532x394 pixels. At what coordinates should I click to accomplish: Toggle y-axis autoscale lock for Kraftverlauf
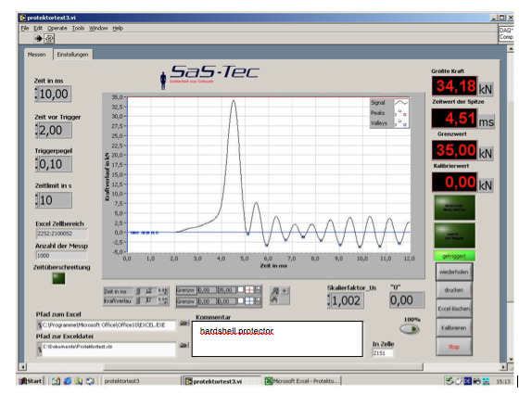[138, 300]
